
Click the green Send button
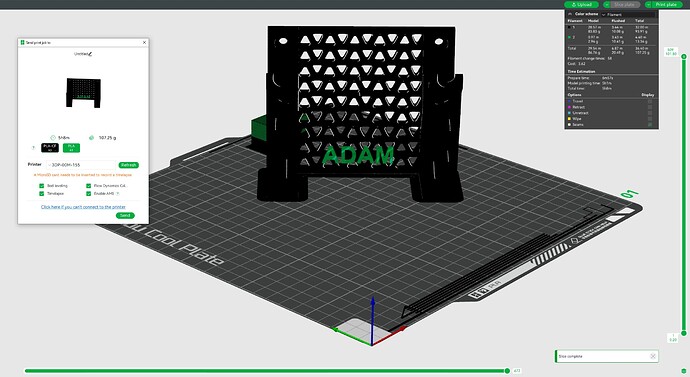click(125, 216)
